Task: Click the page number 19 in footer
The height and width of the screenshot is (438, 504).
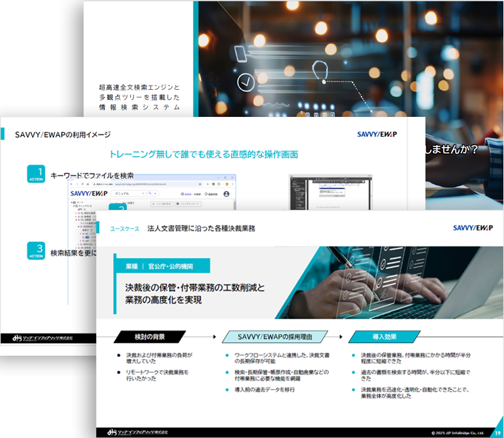Action: [495, 432]
